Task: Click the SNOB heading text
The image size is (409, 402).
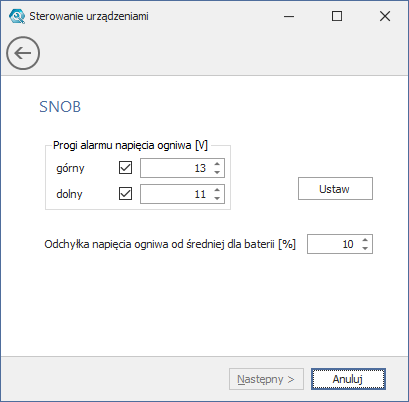Action: coord(60,107)
